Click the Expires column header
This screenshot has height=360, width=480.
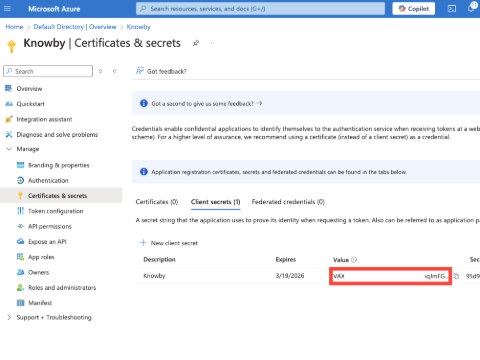point(286,259)
